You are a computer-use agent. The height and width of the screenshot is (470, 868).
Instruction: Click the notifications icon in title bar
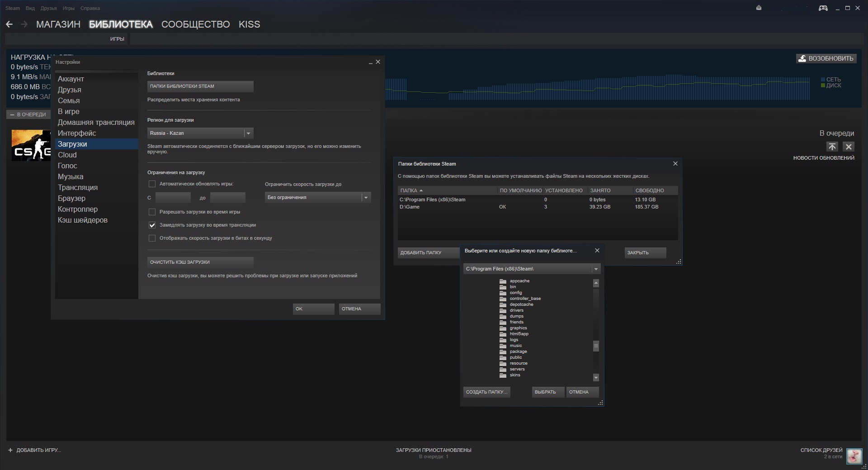pos(759,8)
